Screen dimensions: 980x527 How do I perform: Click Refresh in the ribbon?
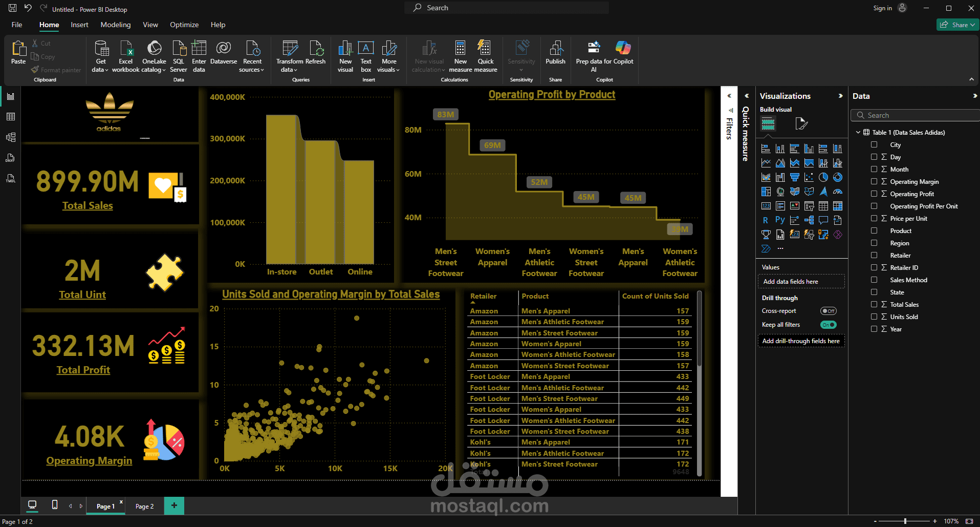(315, 53)
